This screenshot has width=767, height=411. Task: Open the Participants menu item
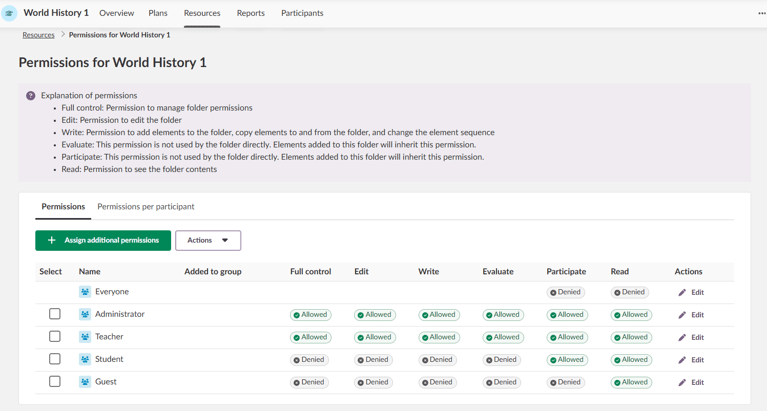point(302,13)
